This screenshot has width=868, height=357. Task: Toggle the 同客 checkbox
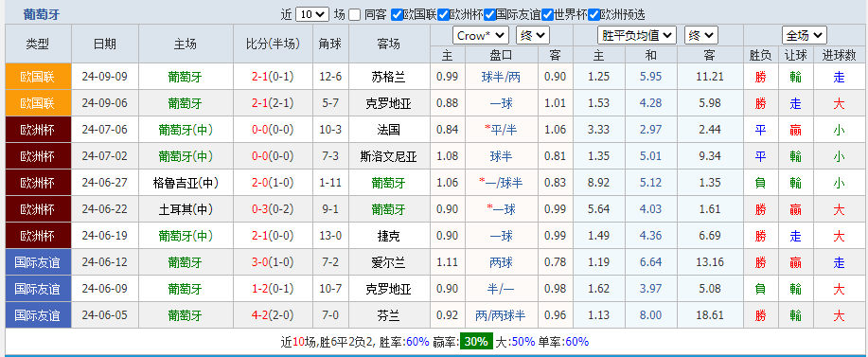355,15
